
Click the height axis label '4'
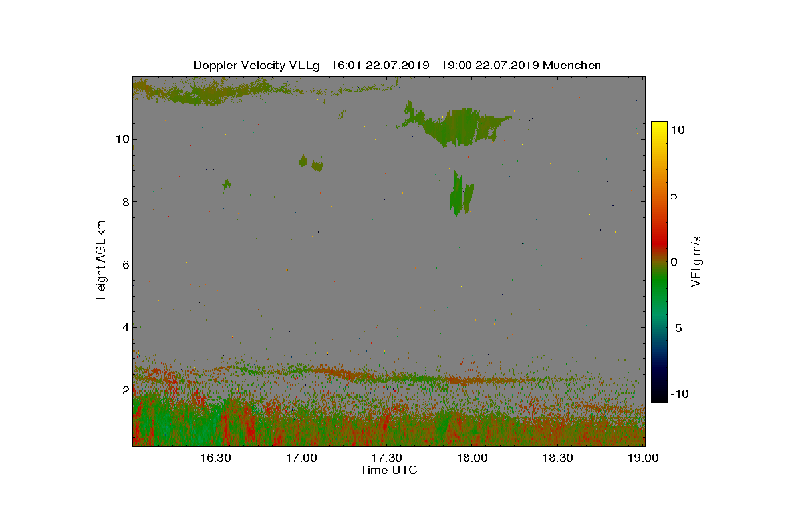(x=125, y=327)
